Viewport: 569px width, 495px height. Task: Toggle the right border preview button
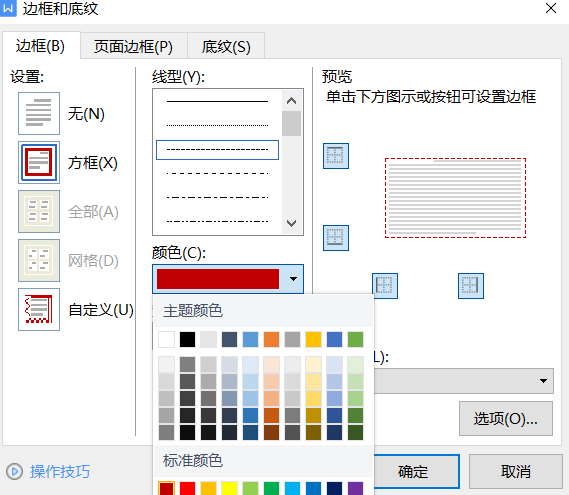pyautogui.click(x=471, y=286)
